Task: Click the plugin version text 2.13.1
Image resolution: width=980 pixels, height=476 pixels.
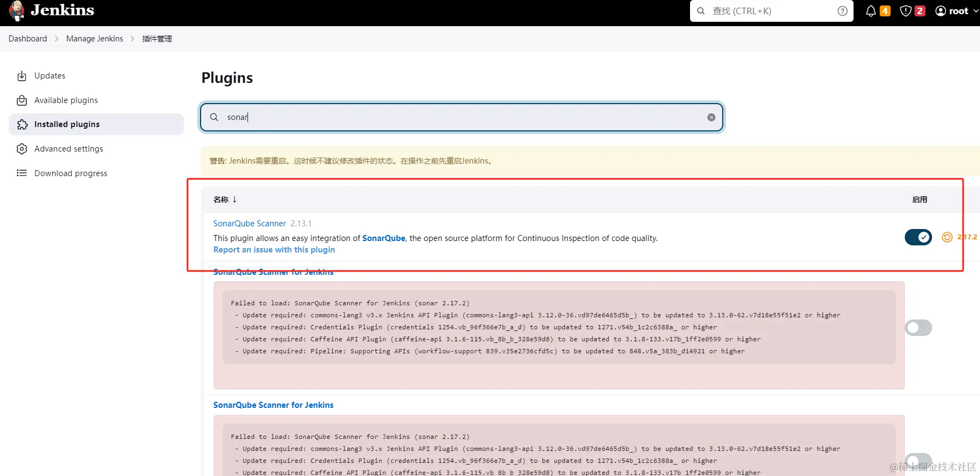Action: point(301,224)
